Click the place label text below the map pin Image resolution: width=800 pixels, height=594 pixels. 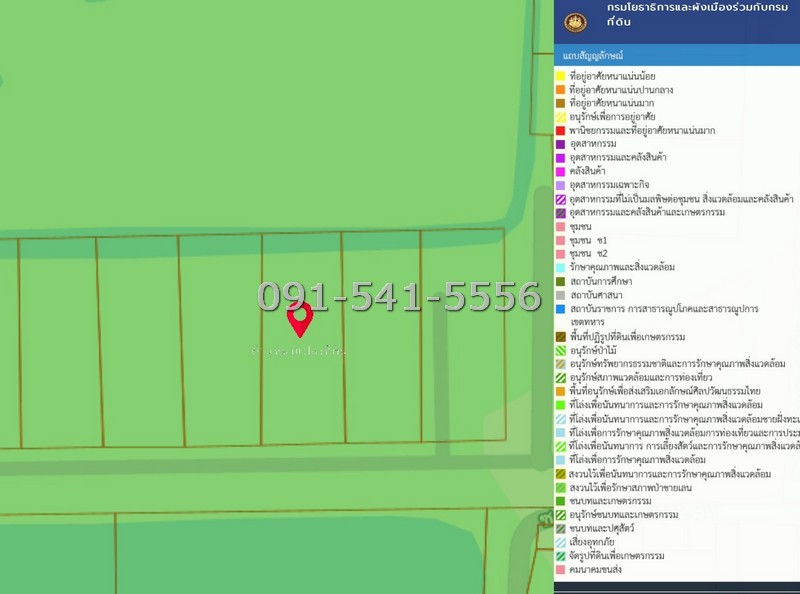coord(300,352)
